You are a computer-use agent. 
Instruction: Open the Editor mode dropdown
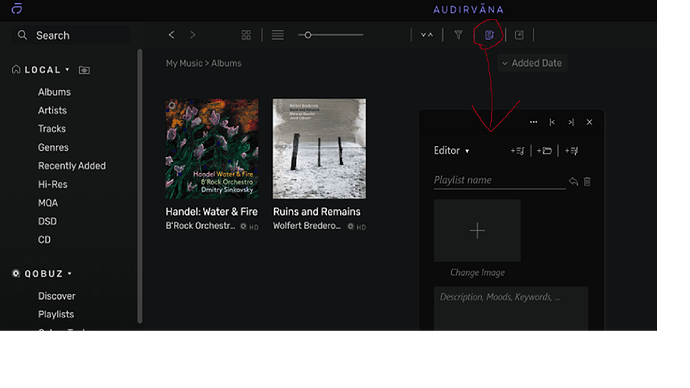[x=451, y=150]
